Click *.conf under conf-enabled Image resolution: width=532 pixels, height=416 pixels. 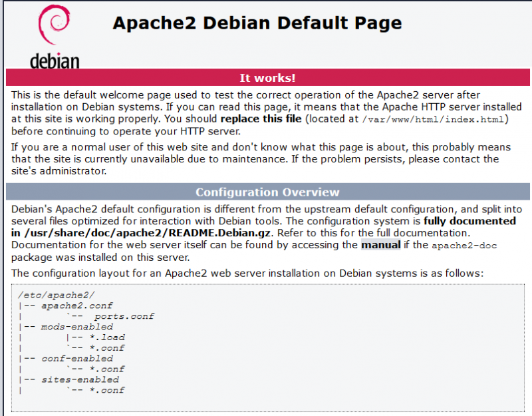click(107, 369)
